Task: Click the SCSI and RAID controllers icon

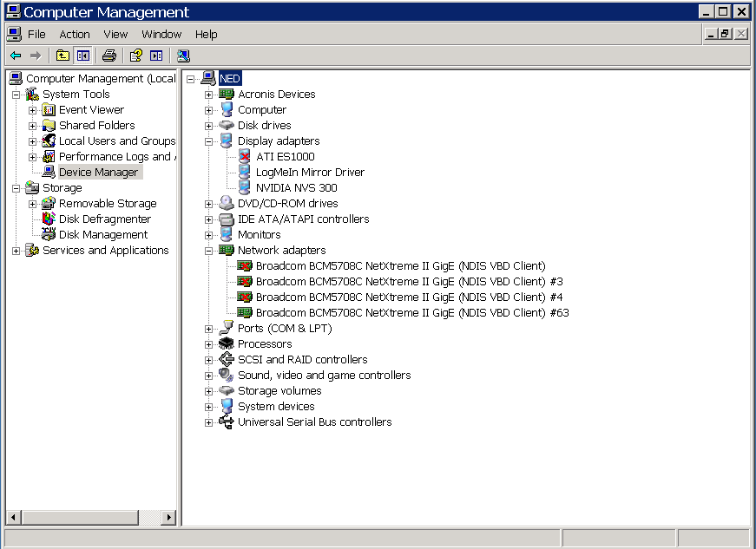Action: (x=227, y=359)
